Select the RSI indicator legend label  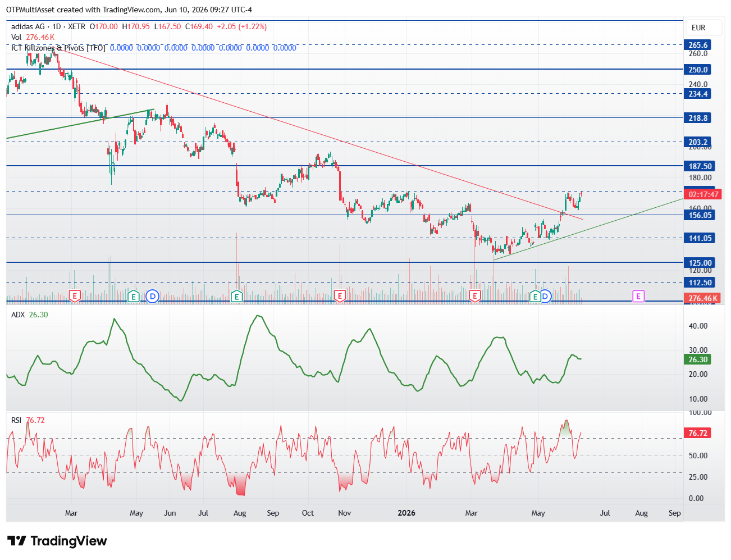point(16,420)
